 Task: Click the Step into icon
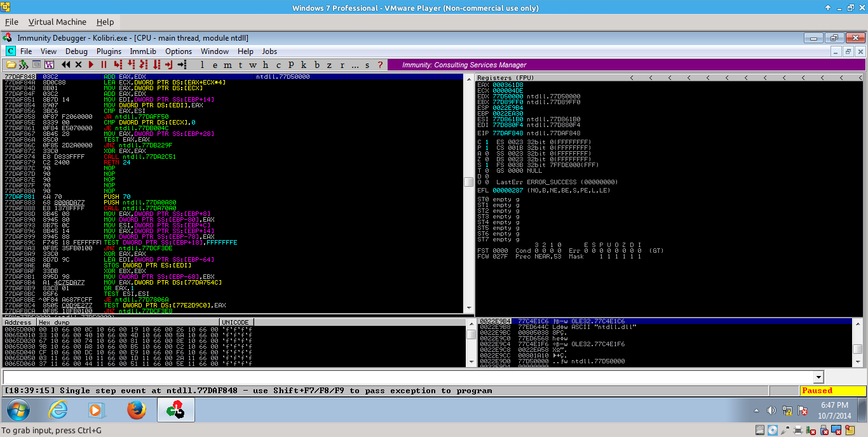click(118, 65)
